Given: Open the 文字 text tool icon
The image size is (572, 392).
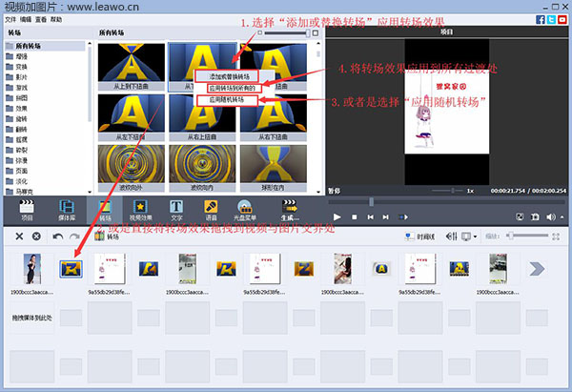Looking at the screenshot, I should pos(176,210).
